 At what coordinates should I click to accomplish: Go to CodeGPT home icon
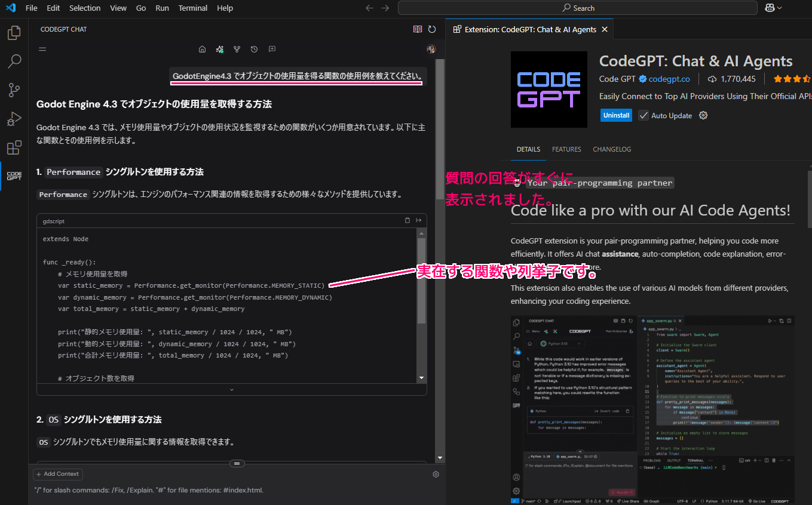202,49
